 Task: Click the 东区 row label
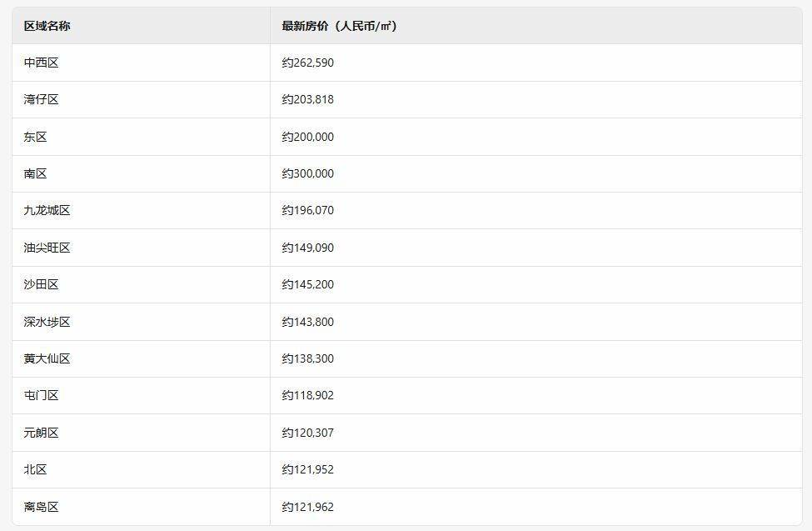click(x=36, y=137)
